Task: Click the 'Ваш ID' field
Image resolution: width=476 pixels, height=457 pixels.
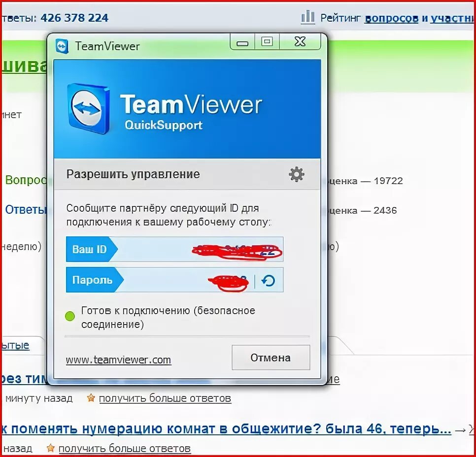Action: tap(174, 250)
